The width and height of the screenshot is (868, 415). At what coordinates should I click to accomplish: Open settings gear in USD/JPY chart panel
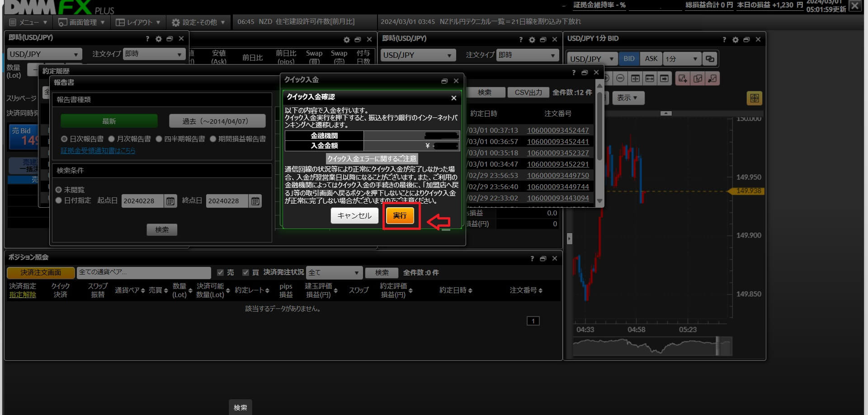[x=735, y=40]
